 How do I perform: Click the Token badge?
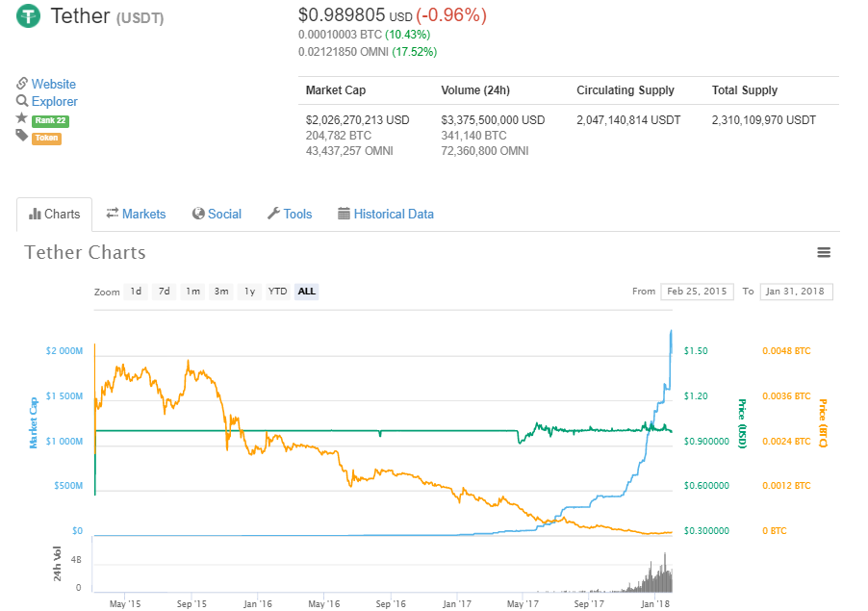46,138
